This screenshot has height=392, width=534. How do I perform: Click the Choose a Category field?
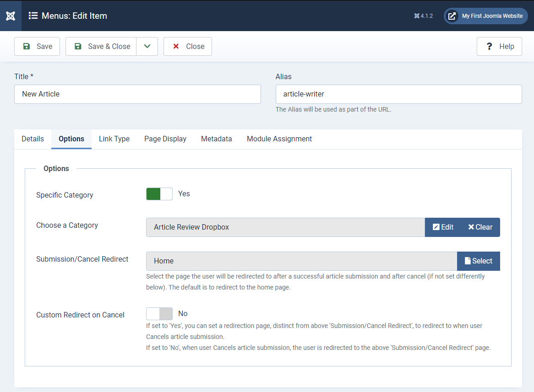(285, 227)
